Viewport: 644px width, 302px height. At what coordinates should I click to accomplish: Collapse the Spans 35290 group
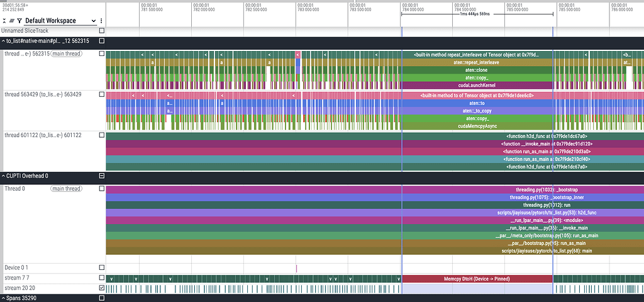tap(3, 298)
